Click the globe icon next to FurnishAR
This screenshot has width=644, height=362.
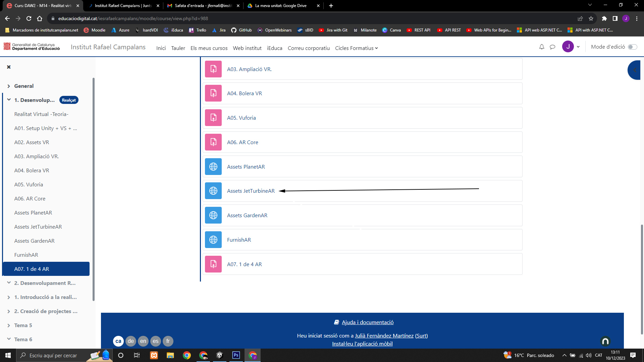pyautogui.click(x=213, y=240)
